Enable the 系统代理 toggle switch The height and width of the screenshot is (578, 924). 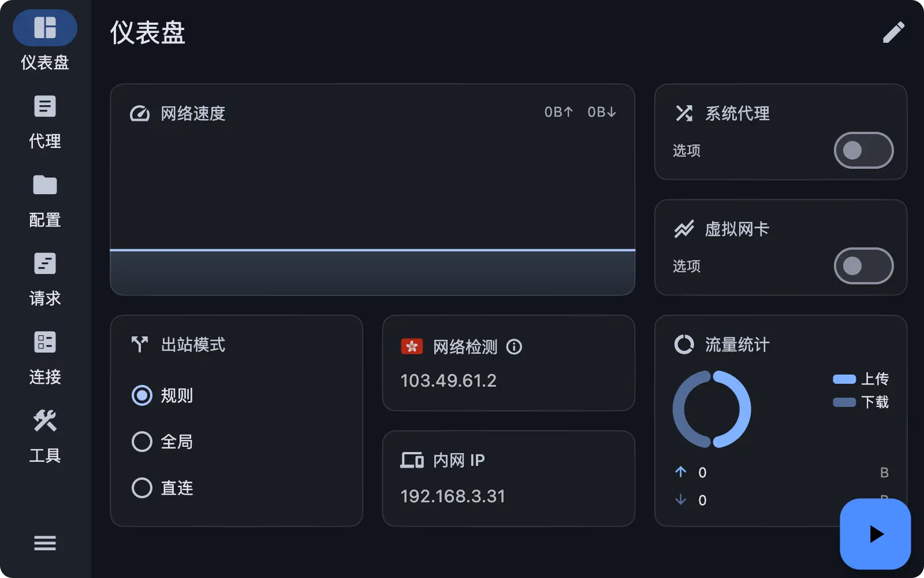[863, 150]
